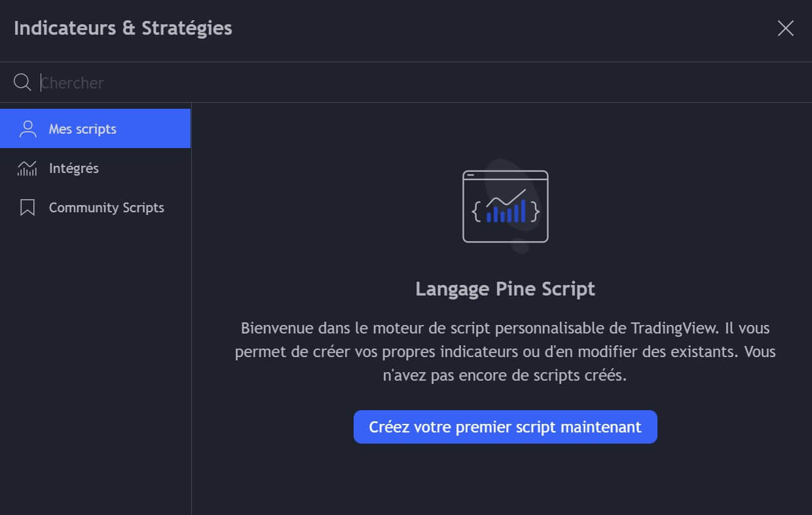Click the magnifier search icon
Viewport: 812px width, 515px height.
click(22, 83)
